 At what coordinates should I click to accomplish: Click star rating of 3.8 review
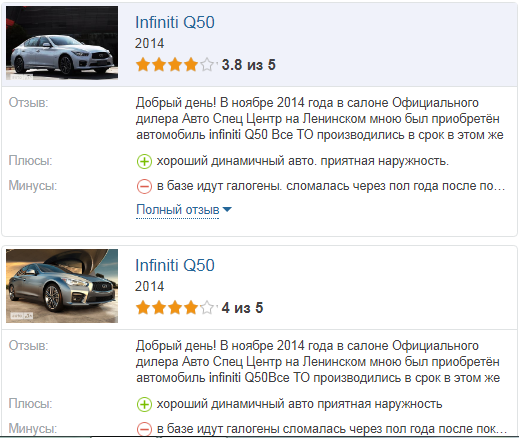pos(175,65)
